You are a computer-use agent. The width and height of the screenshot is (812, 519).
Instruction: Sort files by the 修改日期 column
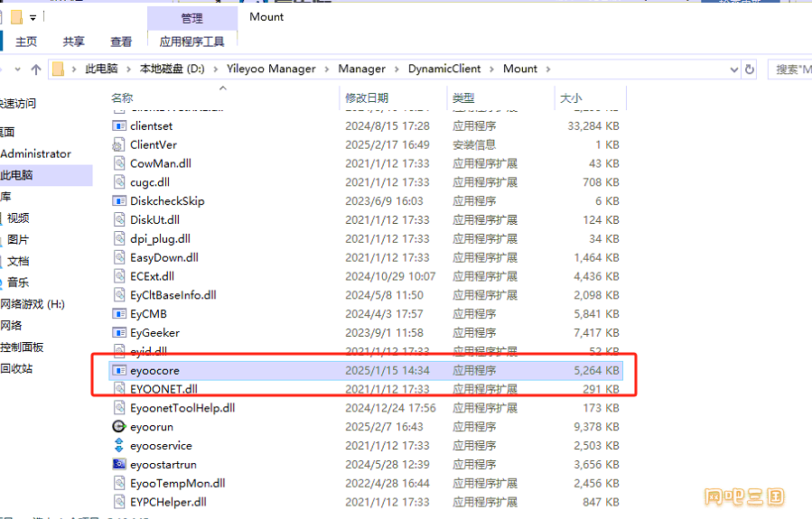[x=367, y=97]
